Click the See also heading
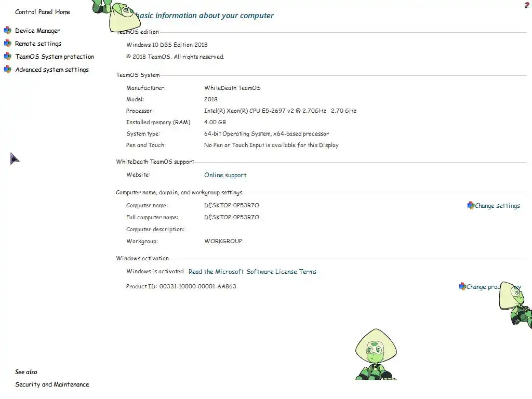The width and height of the screenshot is (532, 399). coord(26,372)
